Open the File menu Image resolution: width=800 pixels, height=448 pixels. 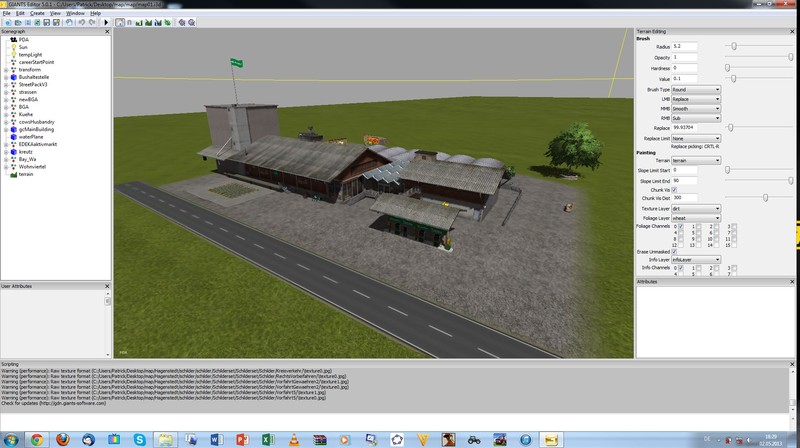[x=6, y=13]
